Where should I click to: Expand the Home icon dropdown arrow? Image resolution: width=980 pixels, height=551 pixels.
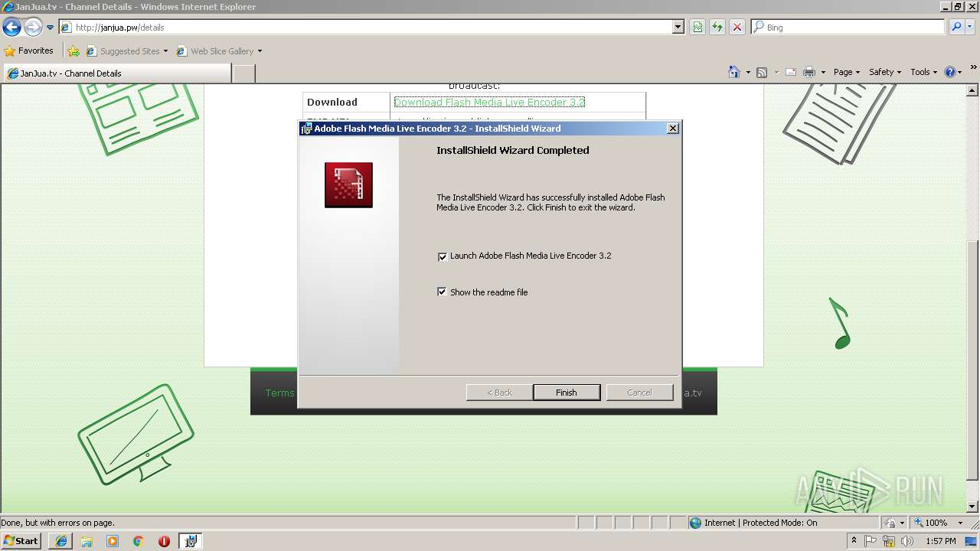[x=748, y=73]
